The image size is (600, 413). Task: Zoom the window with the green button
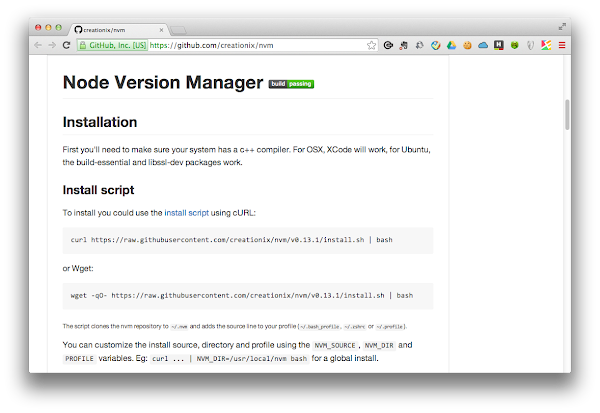click(x=59, y=27)
